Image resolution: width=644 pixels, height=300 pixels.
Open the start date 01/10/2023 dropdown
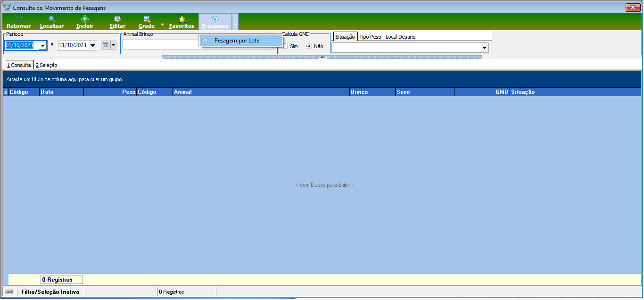pos(43,46)
